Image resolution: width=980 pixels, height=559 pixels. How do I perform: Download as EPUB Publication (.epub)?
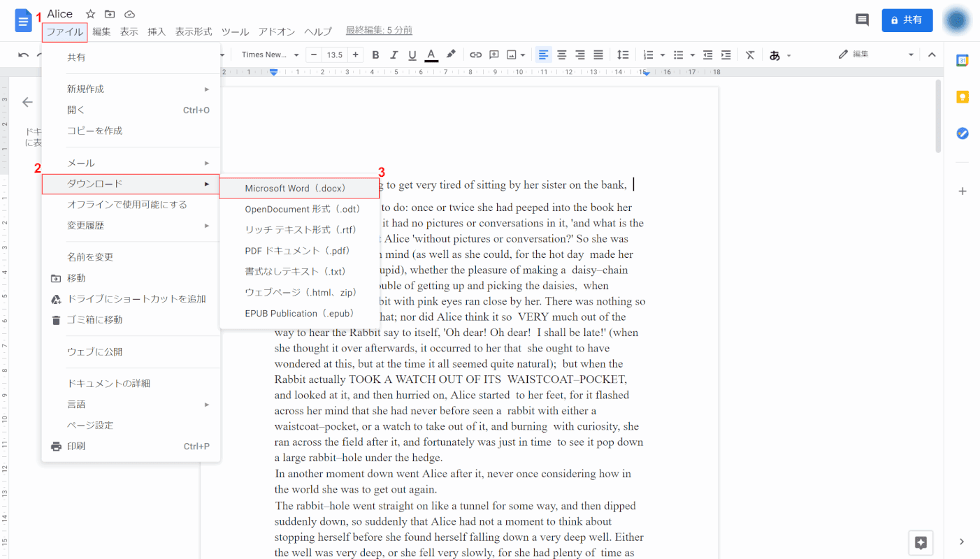[299, 314]
